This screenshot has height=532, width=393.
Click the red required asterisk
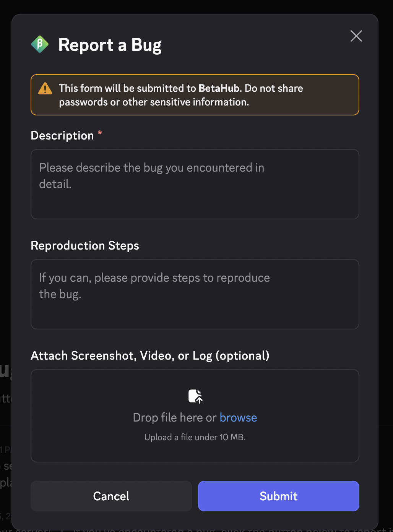click(100, 133)
